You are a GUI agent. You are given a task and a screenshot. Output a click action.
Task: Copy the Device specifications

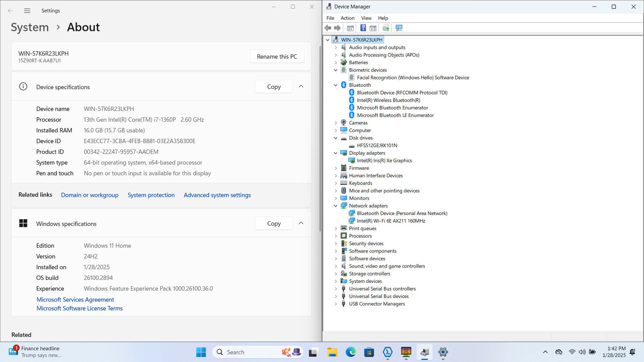(x=274, y=86)
